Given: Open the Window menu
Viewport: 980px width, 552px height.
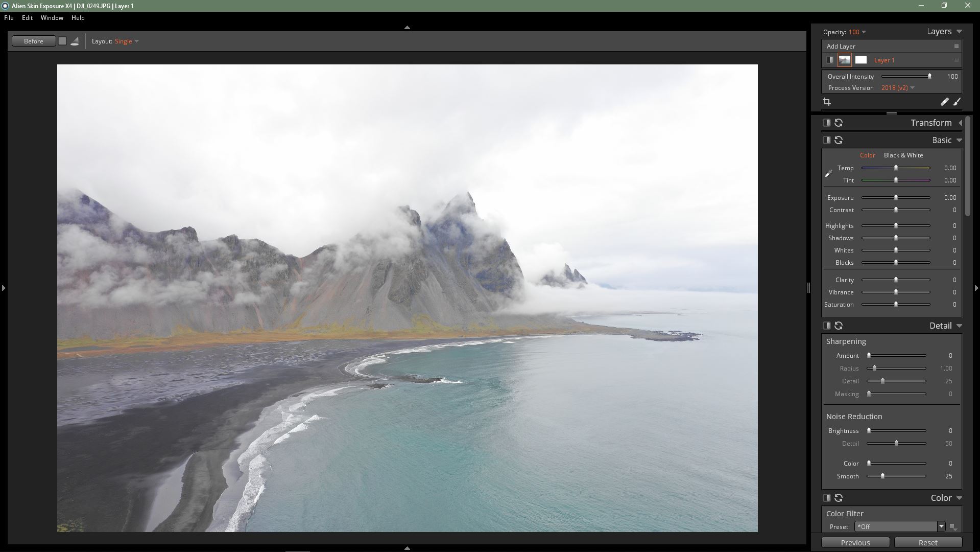Looking at the screenshot, I should coord(52,17).
